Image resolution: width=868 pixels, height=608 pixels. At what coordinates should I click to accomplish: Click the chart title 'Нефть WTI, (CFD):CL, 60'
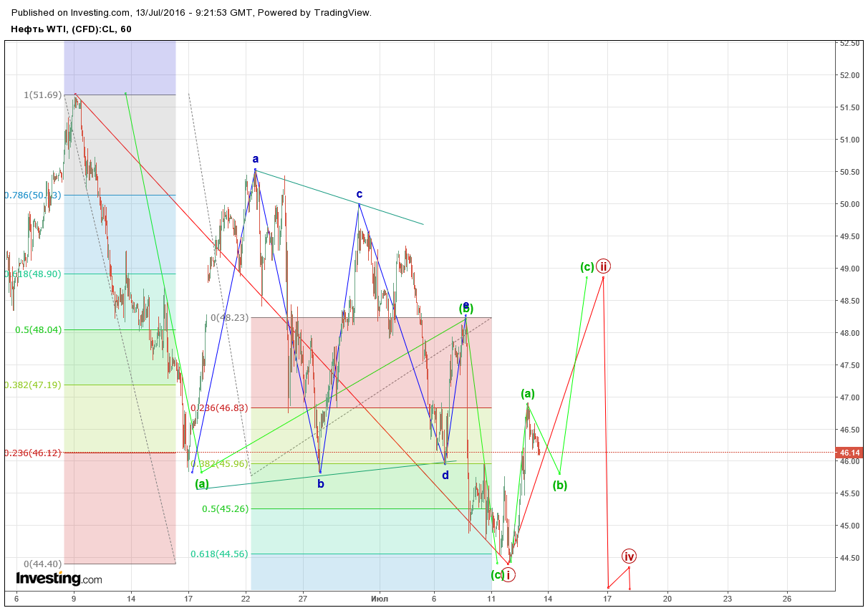71,29
